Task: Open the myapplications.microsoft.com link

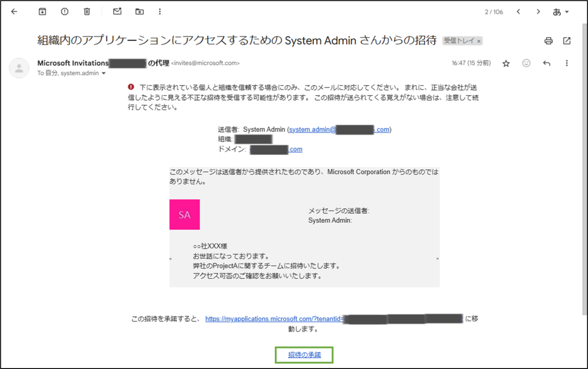Action: [x=334, y=319]
